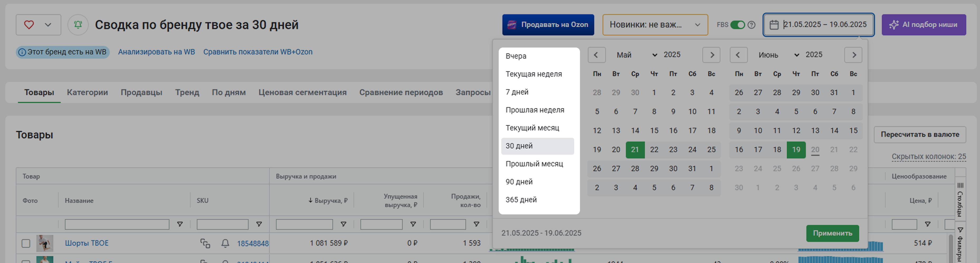Go to next month in June calendar

pos(853,55)
